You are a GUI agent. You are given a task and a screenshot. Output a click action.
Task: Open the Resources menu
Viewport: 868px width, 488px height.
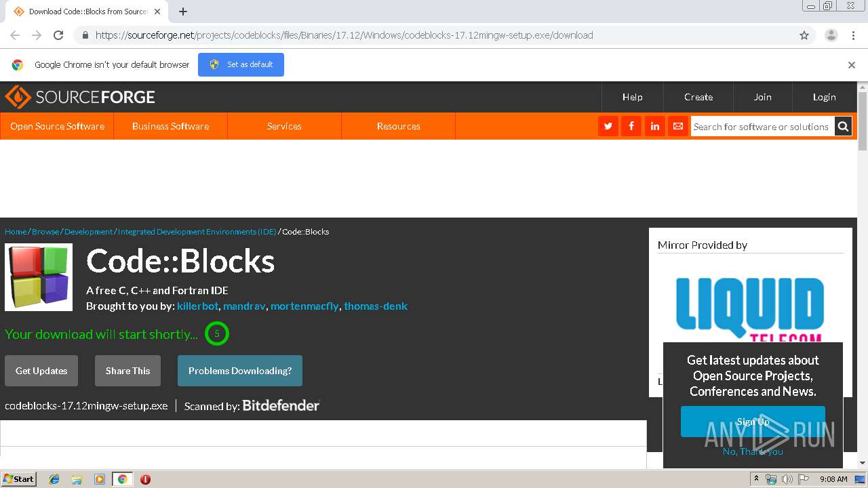coord(398,126)
